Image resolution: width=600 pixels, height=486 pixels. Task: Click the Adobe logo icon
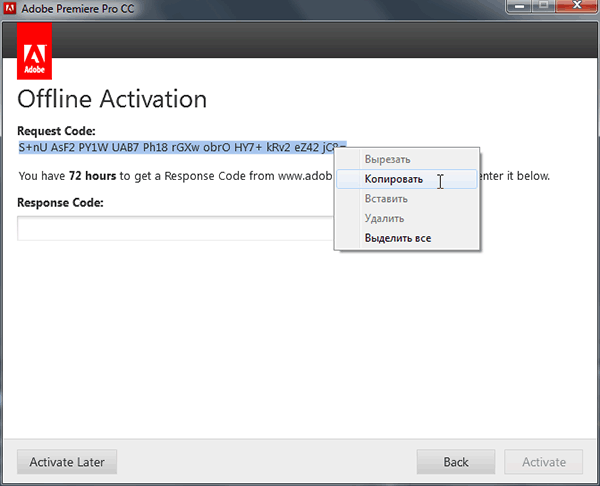pyautogui.click(x=34, y=51)
